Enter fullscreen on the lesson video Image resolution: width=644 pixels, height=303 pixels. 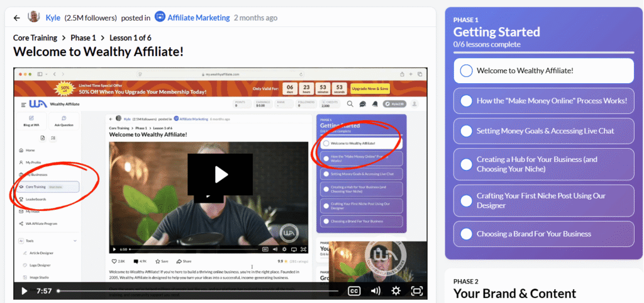click(x=417, y=291)
